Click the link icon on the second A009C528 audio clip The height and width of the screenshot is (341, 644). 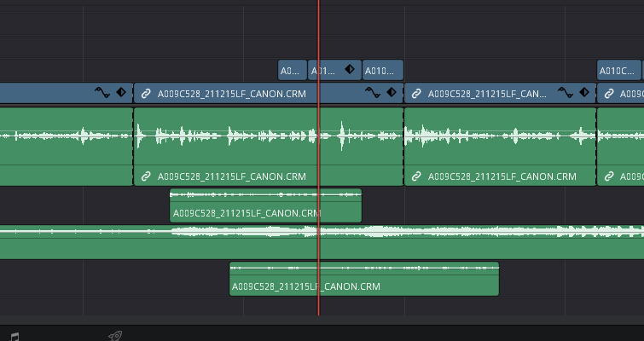tap(416, 176)
